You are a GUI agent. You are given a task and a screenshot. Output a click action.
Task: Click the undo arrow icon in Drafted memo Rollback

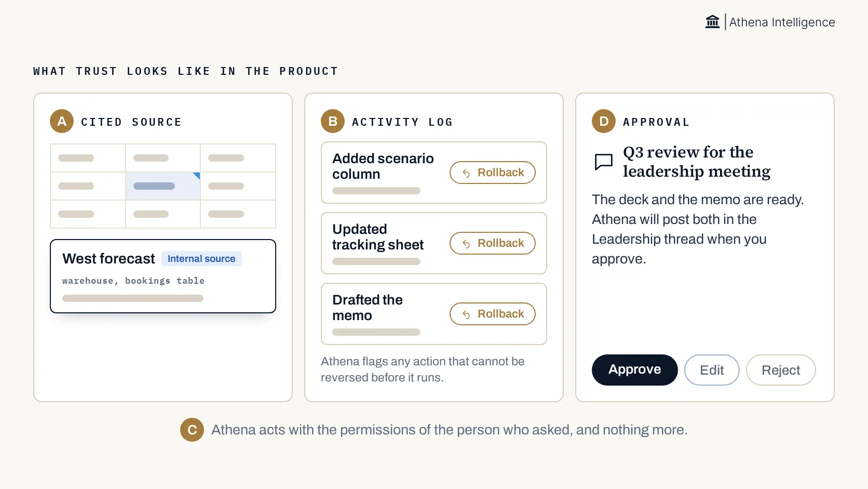466,314
